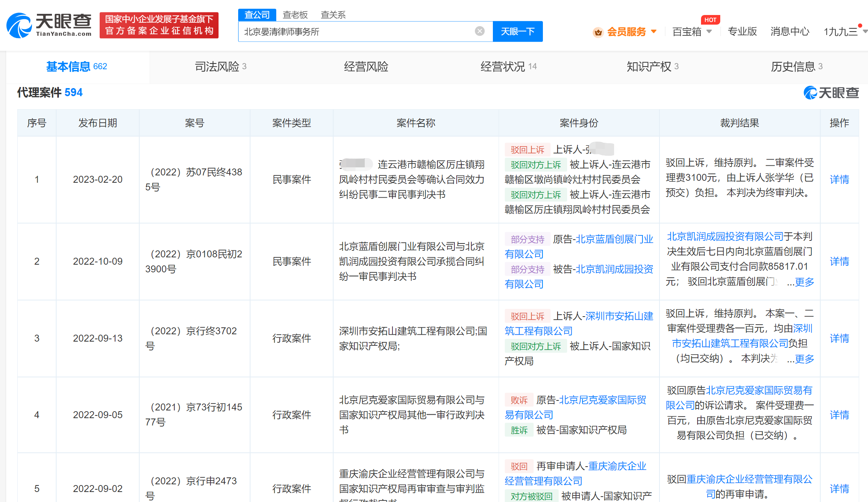
Task: Clear the search box text
Action: tap(479, 31)
